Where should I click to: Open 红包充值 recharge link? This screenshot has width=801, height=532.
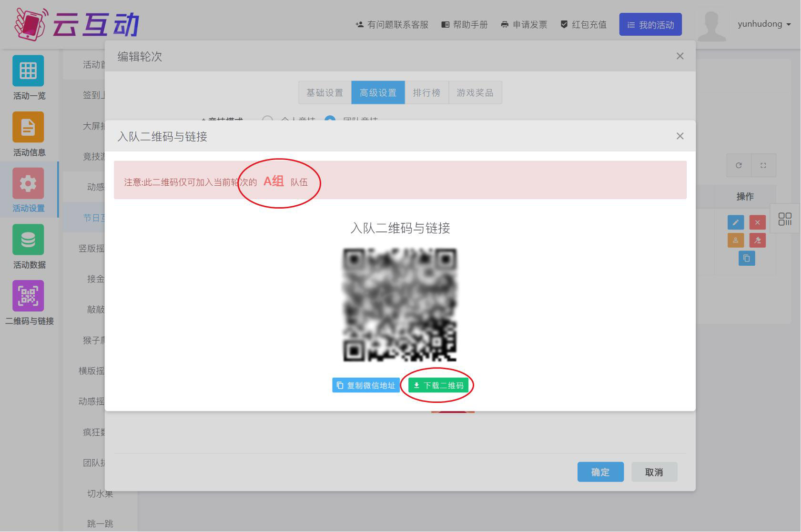point(584,25)
